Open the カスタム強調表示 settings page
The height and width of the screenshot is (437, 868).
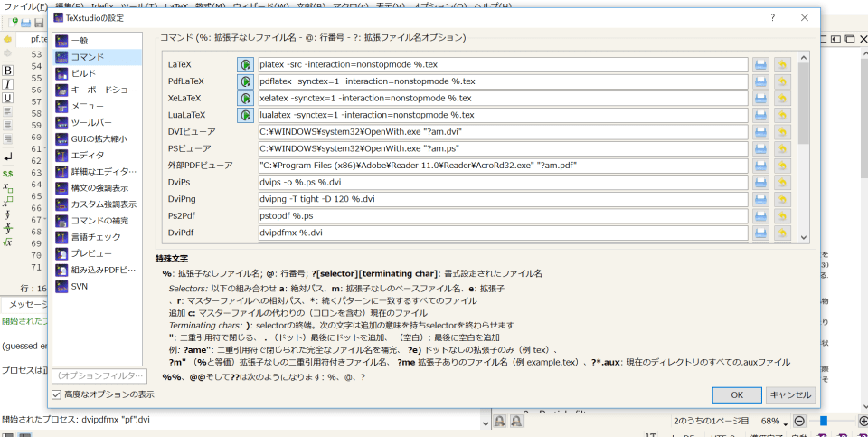click(98, 204)
